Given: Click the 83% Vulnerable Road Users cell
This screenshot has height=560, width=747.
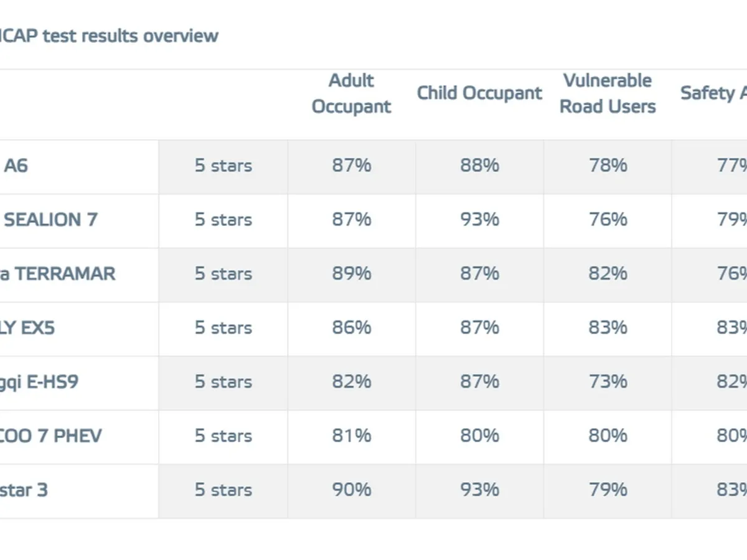Looking at the screenshot, I should tap(608, 328).
